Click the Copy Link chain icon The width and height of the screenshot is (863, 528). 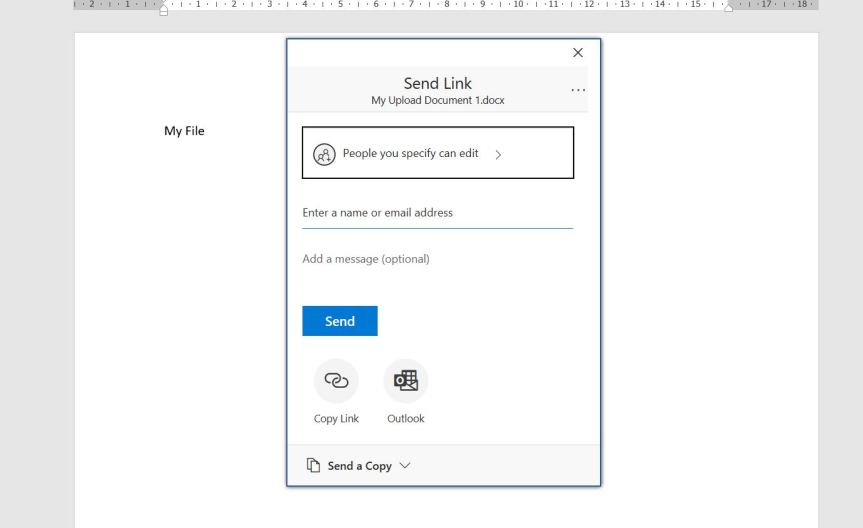point(336,381)
